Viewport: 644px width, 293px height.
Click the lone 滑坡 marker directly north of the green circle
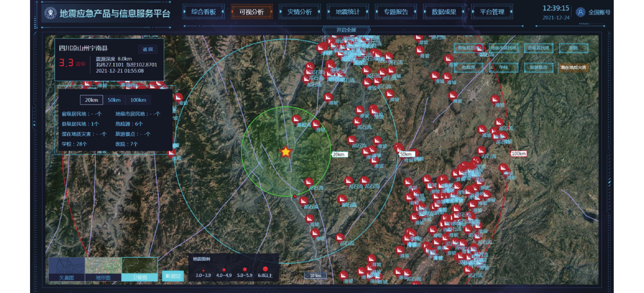(x=328, y=97)
